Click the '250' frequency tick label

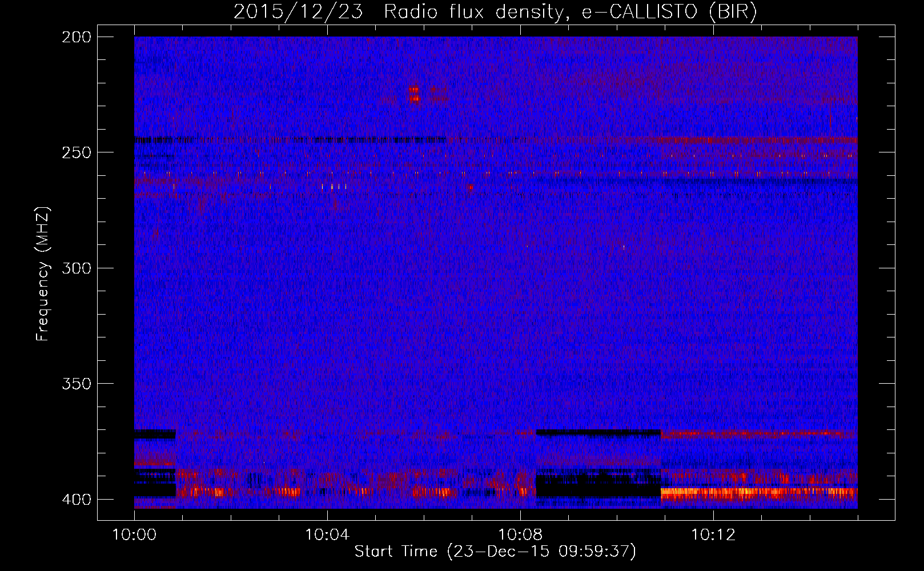click(x=77, y=152)
